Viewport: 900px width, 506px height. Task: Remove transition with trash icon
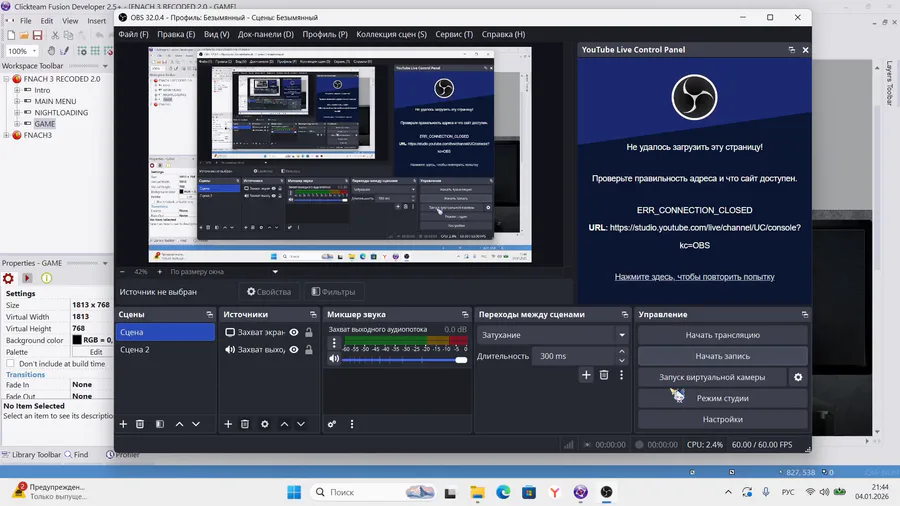pos(604,375)
